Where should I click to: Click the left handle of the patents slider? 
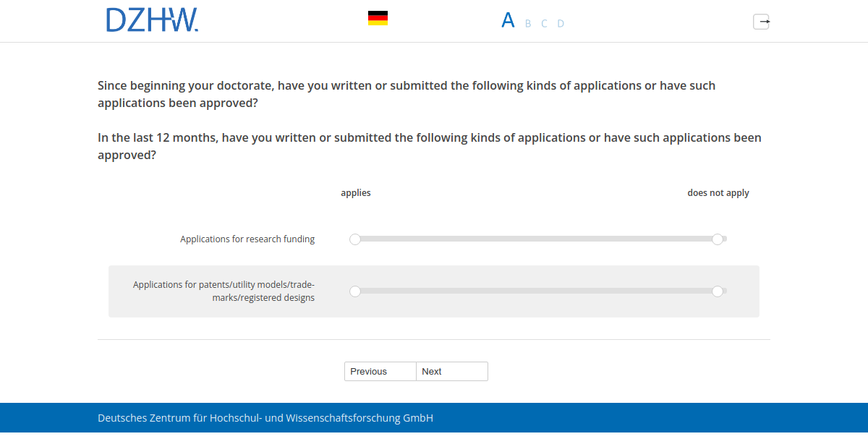pos(355,291)
